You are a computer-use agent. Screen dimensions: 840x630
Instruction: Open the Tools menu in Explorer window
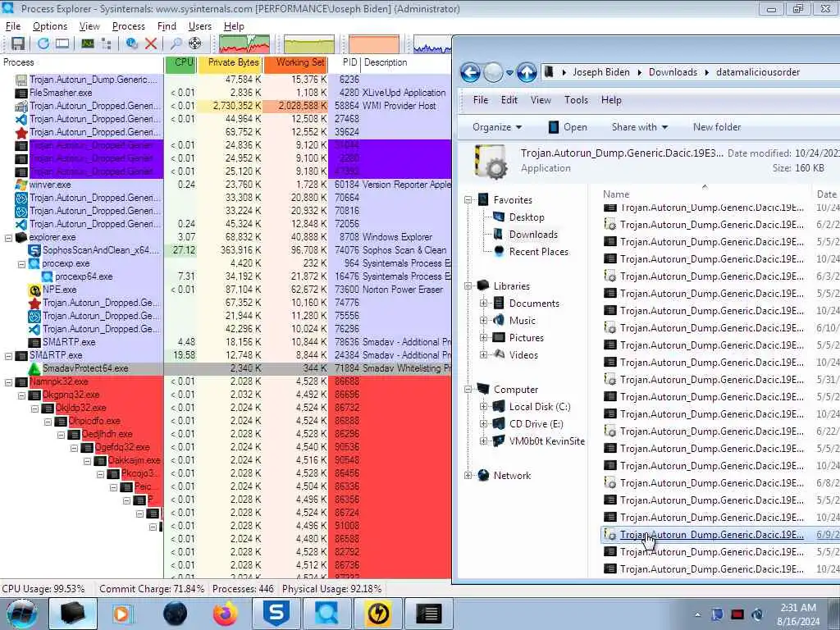[x=576, y=100]
